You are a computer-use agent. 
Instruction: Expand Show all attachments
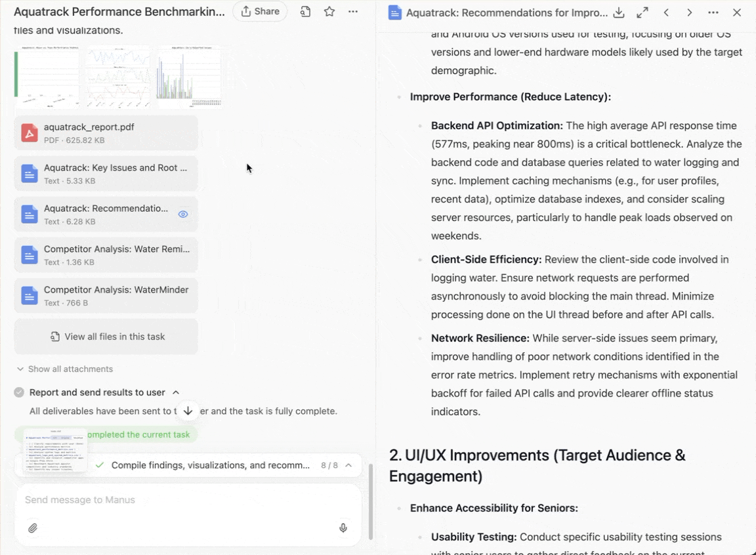65,369
